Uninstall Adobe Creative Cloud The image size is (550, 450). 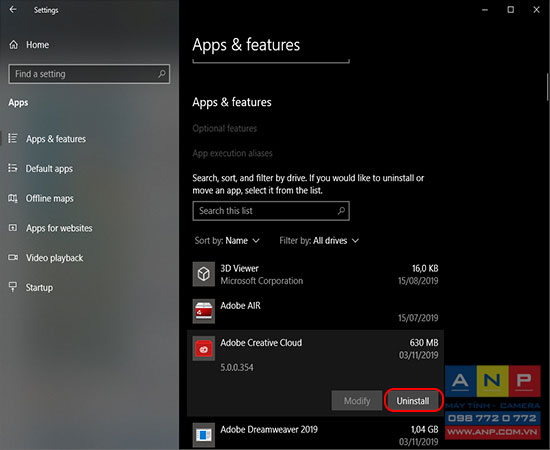pos(413,401)
